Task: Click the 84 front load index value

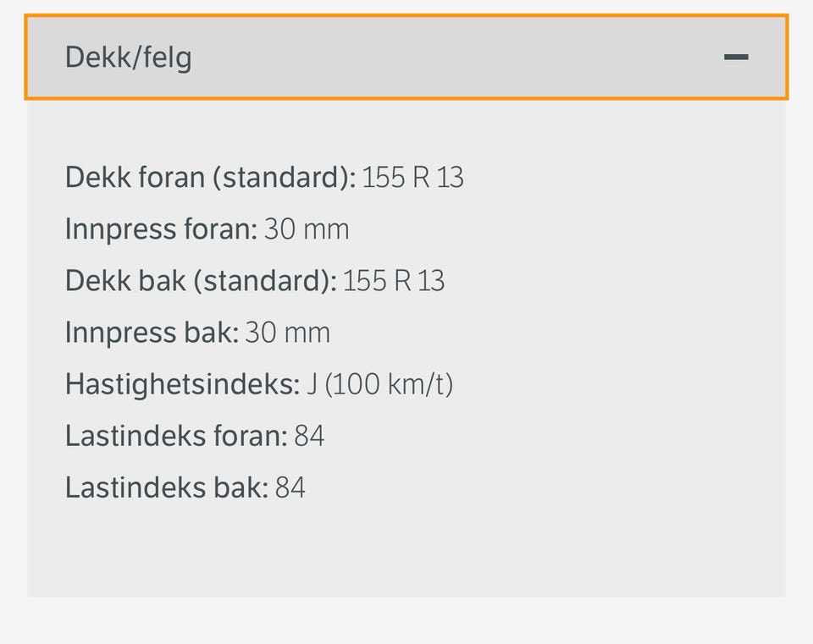Action: [309, 436]
